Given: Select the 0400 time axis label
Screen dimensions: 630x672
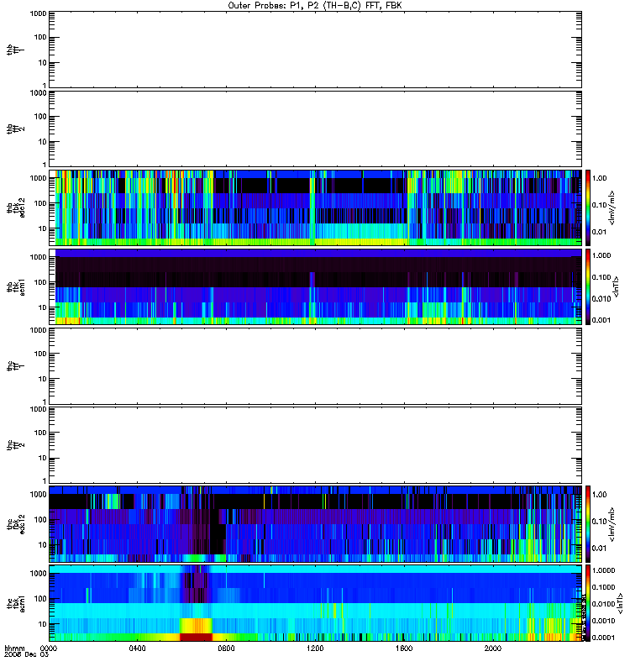Looking at the screenshot, I should 137,648.
